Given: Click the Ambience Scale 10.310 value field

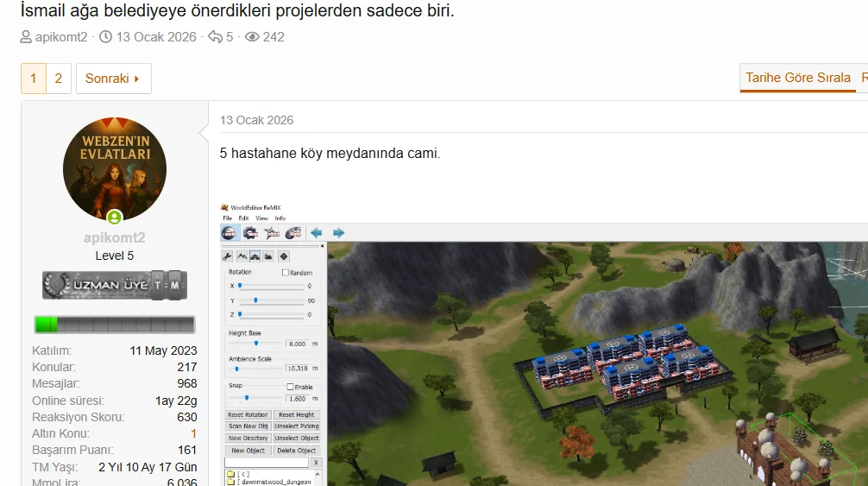Looking at the screenshot, I should pos(298,368).
